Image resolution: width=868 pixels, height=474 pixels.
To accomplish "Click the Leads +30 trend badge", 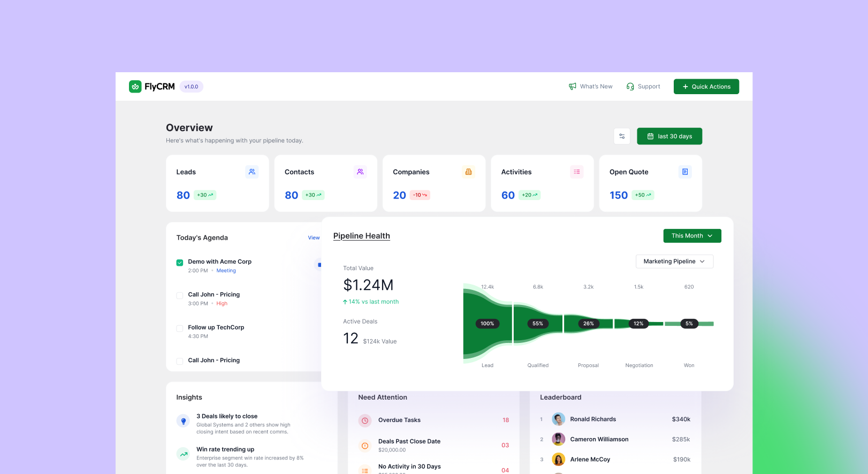I will [205, 195].
